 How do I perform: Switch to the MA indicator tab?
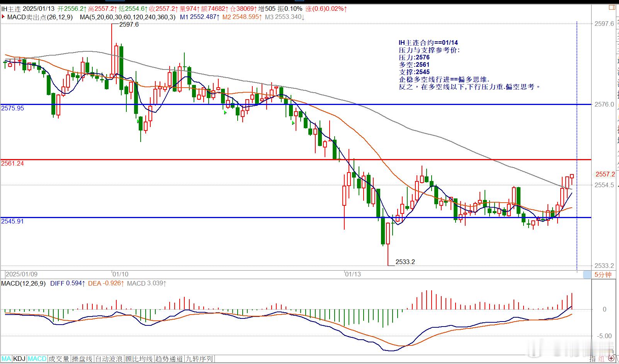pyautogui.click(x=6, y=359)
